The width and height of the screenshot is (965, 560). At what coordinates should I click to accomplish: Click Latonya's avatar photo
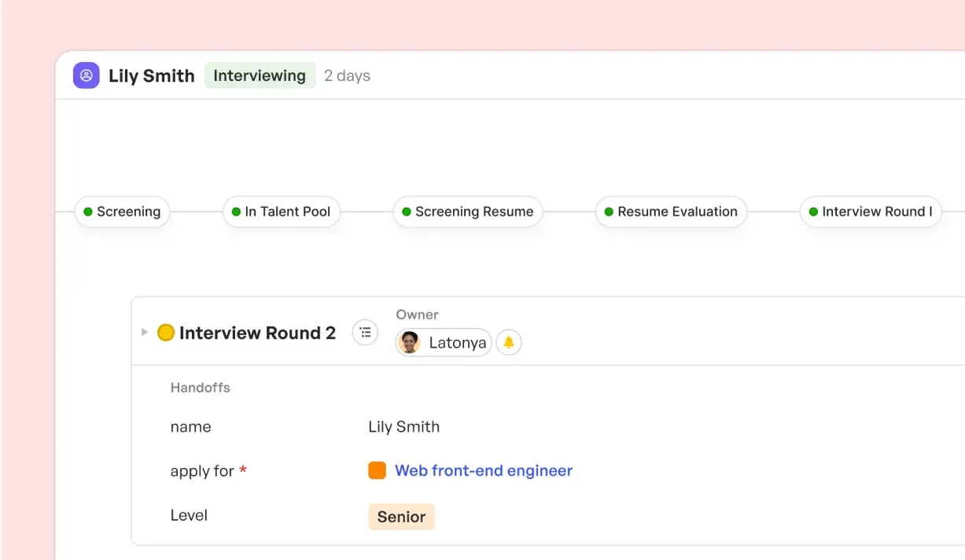(x=410, y=343)
